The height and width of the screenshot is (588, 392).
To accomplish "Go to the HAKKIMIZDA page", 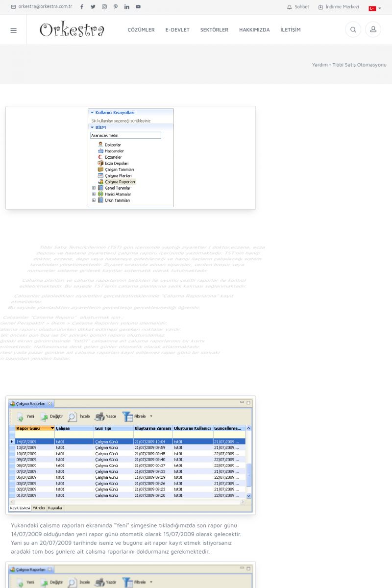I will (x=254, y=30).
